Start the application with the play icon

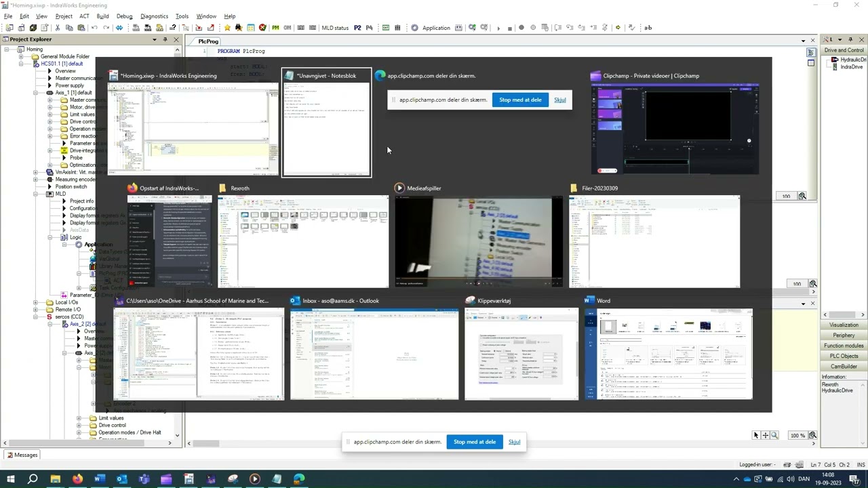coord(498,28)
